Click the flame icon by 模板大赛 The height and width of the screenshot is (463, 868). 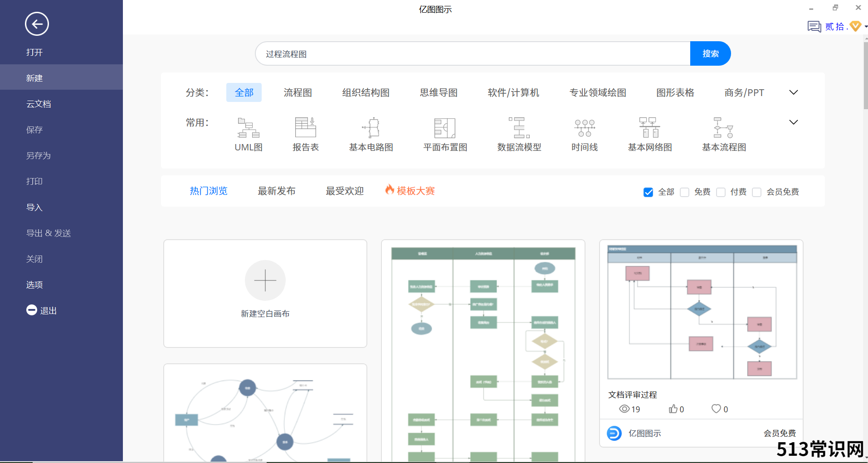click(x=390, y=190)
